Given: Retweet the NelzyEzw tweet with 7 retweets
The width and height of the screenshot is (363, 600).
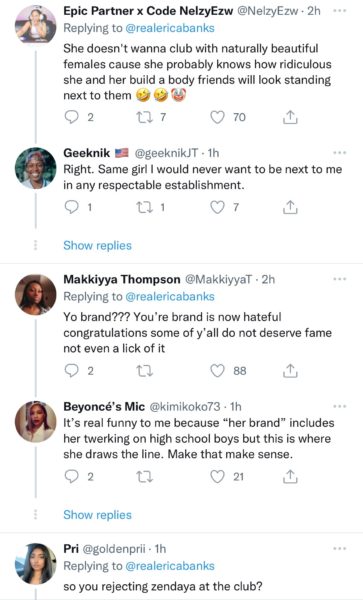Looking at the screenshot, I should [145, 117].
